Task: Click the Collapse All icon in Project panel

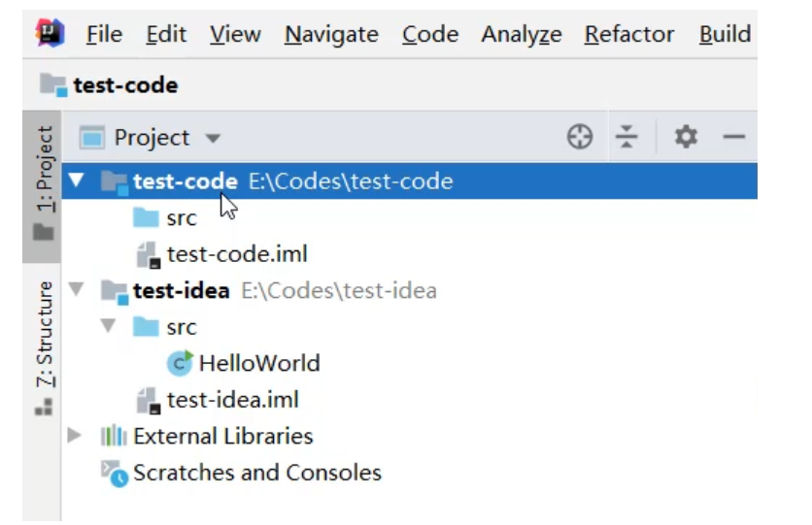Action: point(627,138)
